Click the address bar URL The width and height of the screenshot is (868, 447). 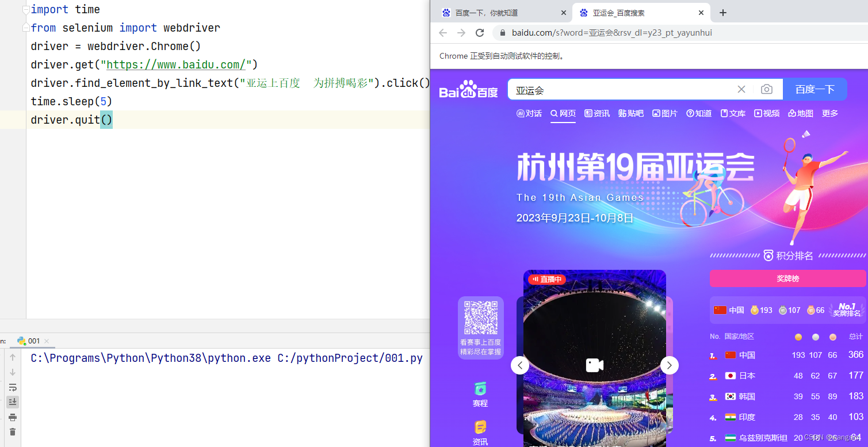click(x=612, y=33)
